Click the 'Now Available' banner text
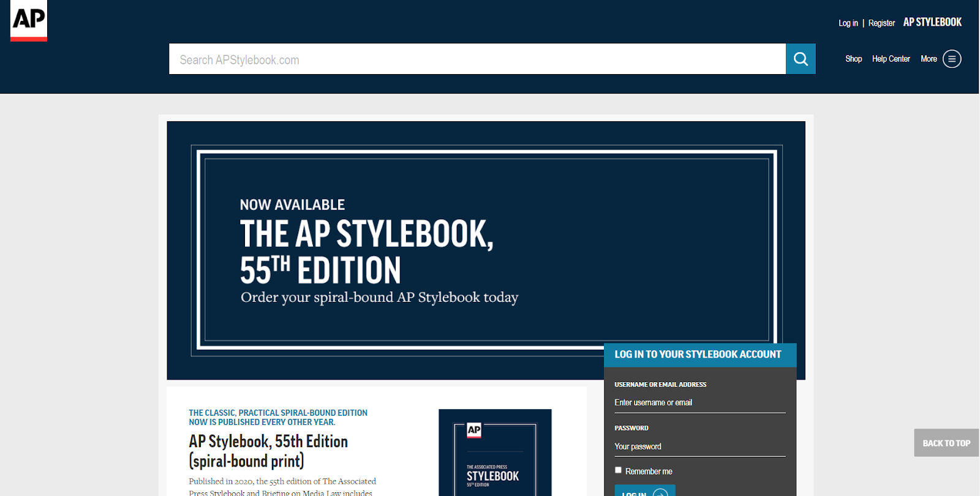This screenshot has width=980, height=496. (x=292, y=205)
